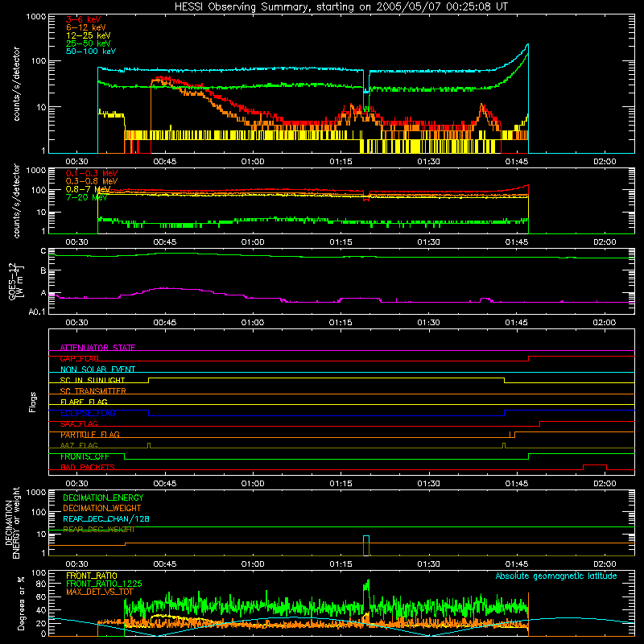Image resolution: width=644 pixels, height=644 pixels.
Task: Select the 6-12 keV legend label
Action: (x=85, y=27)
